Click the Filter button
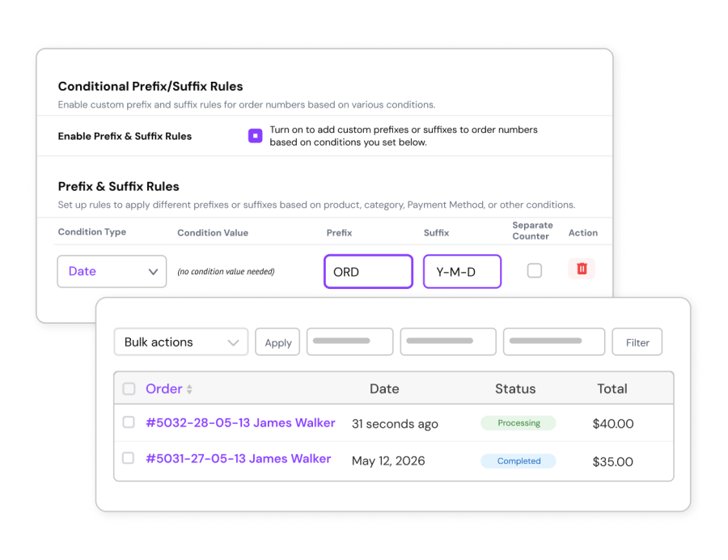728x560 pixels. coord(637,342)
